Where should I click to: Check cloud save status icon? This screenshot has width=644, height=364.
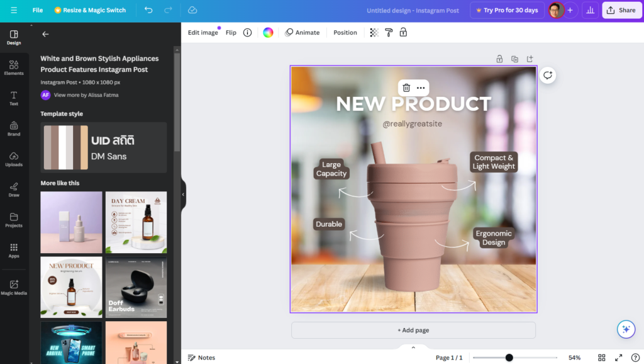[x=192, y=10]
